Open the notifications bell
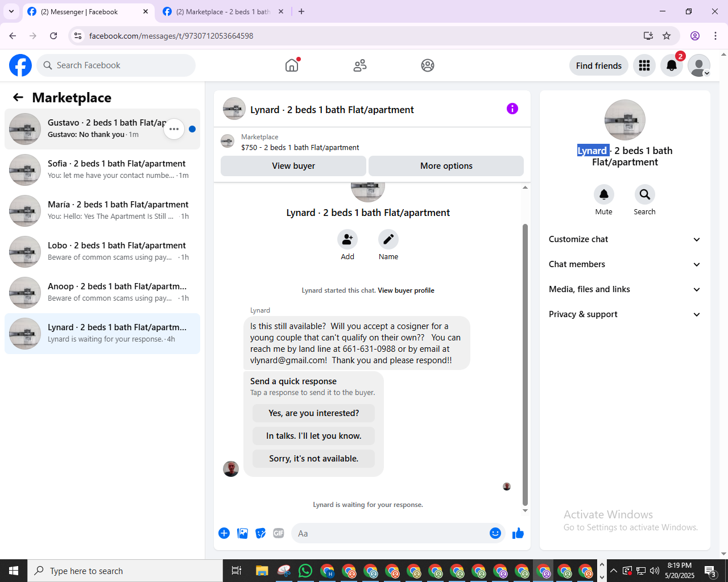 tap(672, 65)
